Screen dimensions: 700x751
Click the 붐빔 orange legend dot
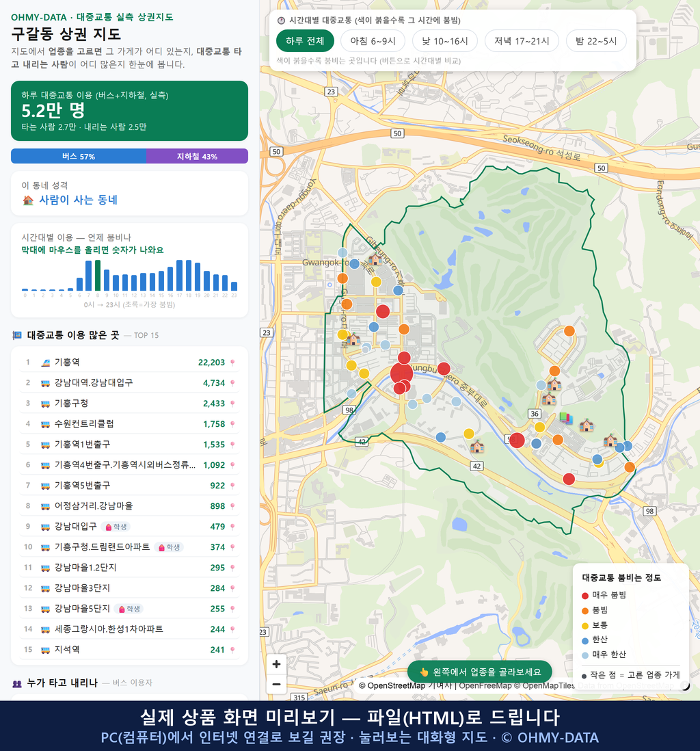(x=584, y=611)
